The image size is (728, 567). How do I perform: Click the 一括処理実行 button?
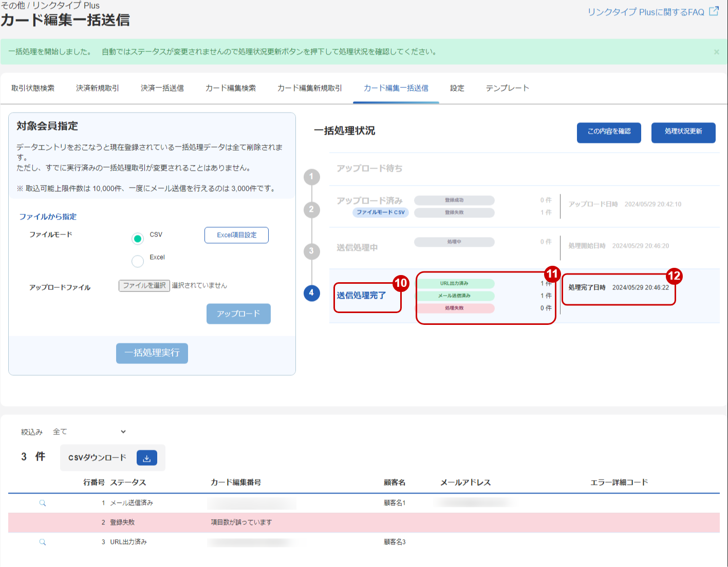(x=152, y=353)
